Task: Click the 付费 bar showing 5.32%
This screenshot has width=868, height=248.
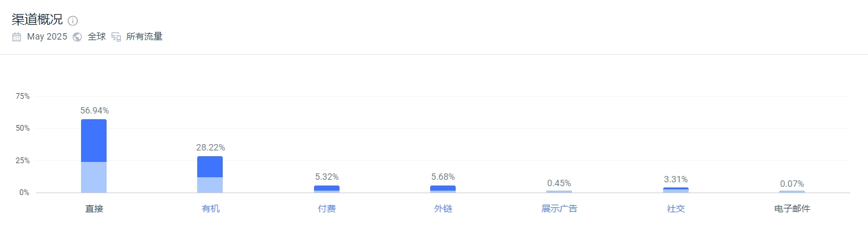Action: 327,189
